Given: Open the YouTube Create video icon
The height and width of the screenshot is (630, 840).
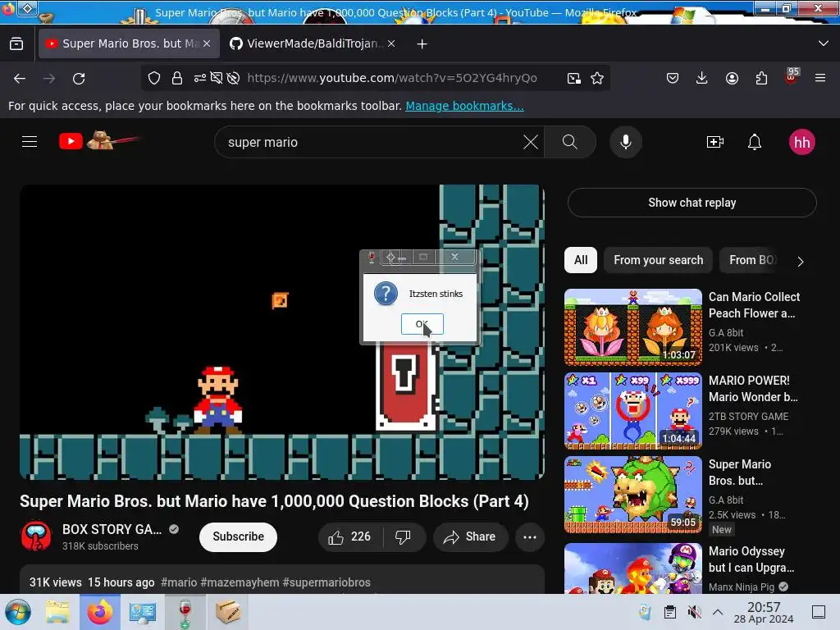Looking at the screenshot, I should [715, 142].
